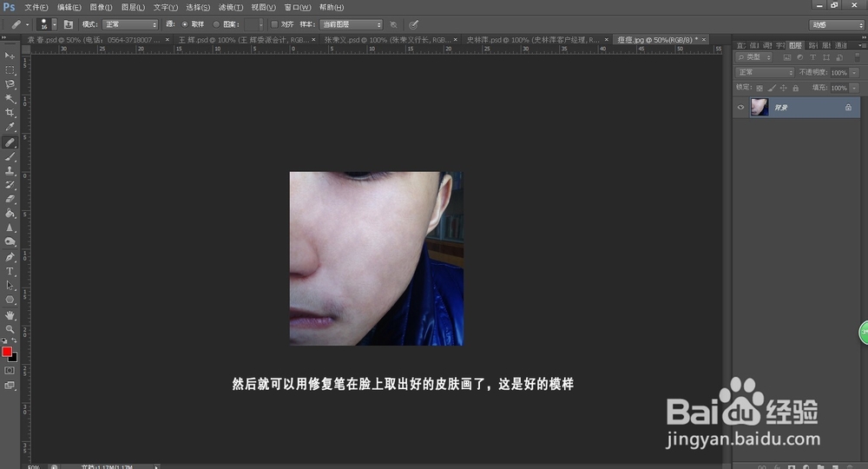Viewport: 868px width, 469px height.
Task: Select the Healing Brush tool in toolbox
Action: tap(10, 142)
